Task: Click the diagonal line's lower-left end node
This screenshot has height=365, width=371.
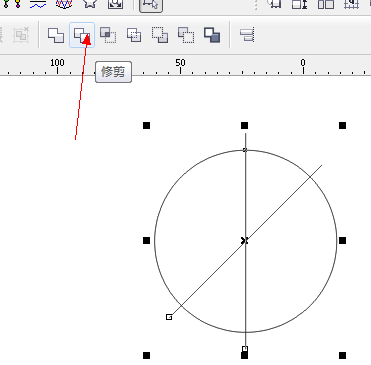Action: click(x=169, y=317)
